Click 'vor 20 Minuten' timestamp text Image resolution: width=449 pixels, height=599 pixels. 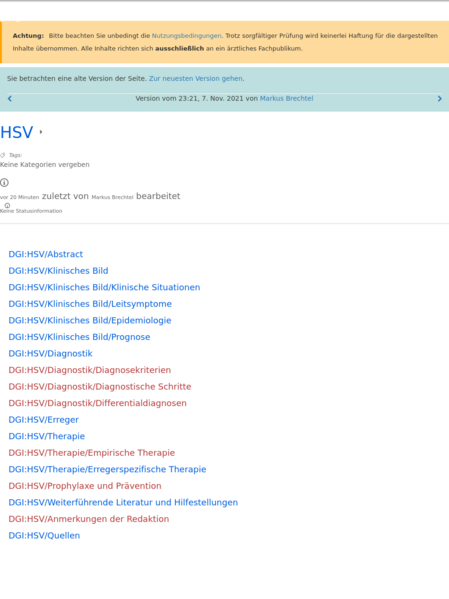pyautogui.click(x=19, y=197)
